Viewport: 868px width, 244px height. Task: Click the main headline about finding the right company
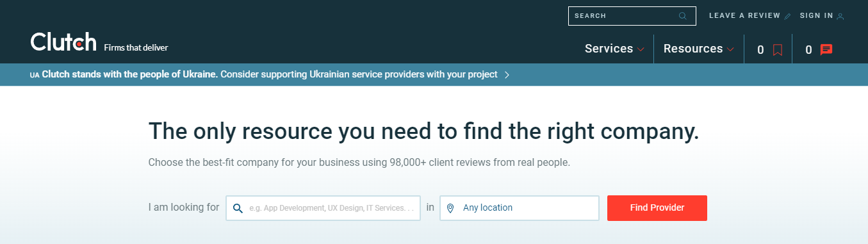click(423, 131)
